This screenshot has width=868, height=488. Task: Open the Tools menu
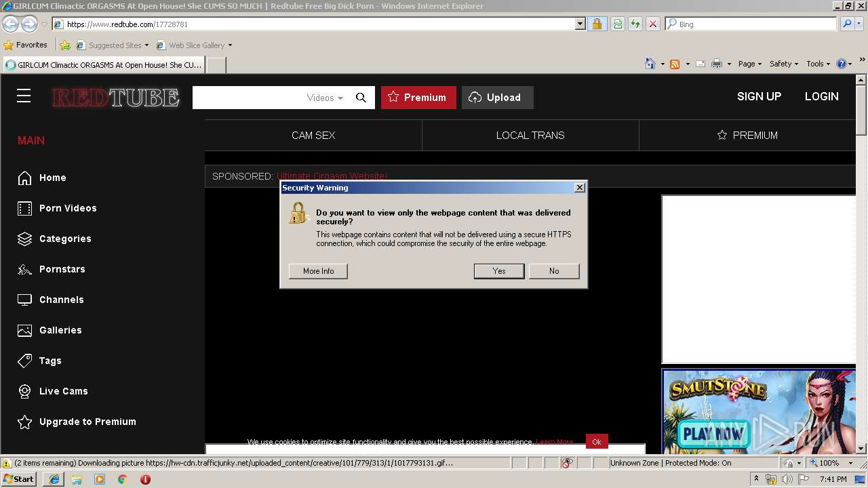pos(818,64)
